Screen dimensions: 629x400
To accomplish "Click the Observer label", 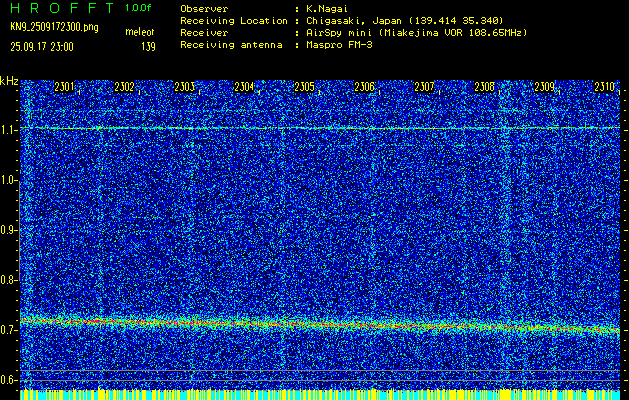I will pos(204,9).
